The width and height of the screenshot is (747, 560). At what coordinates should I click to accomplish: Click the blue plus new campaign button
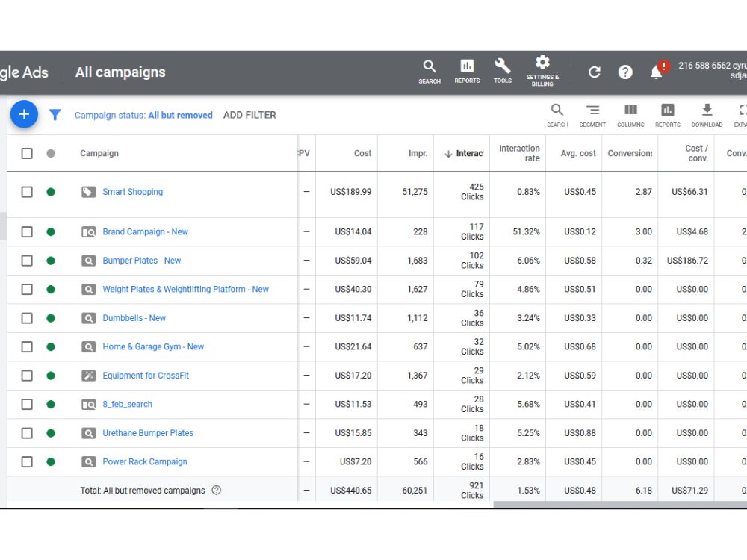point(24,114)
